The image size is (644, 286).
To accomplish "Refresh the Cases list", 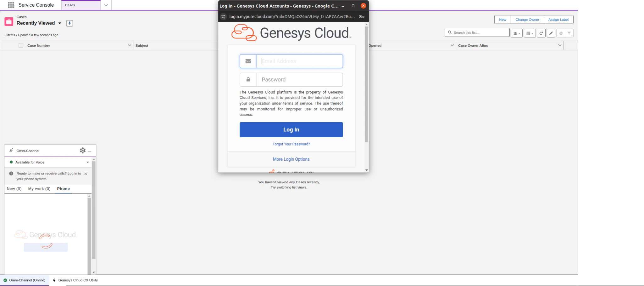I will (541, 33).
